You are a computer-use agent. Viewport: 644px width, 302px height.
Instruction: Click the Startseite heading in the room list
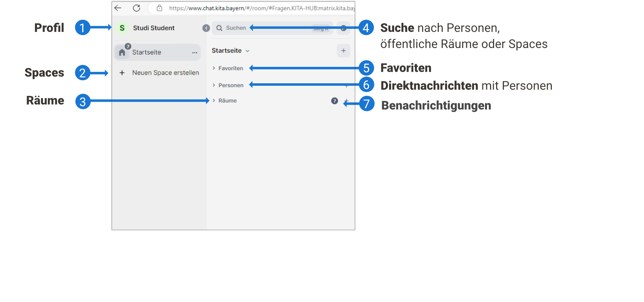(x=226, y=51)
